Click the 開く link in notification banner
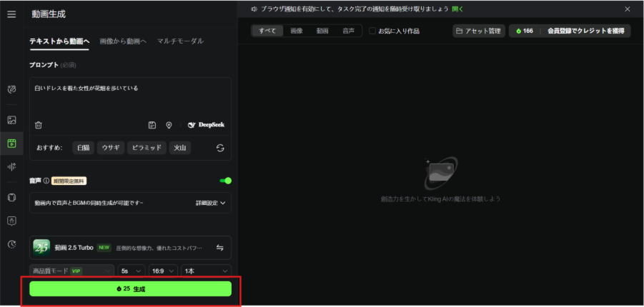Screen dimensions: 644x307 coord(457,9)
